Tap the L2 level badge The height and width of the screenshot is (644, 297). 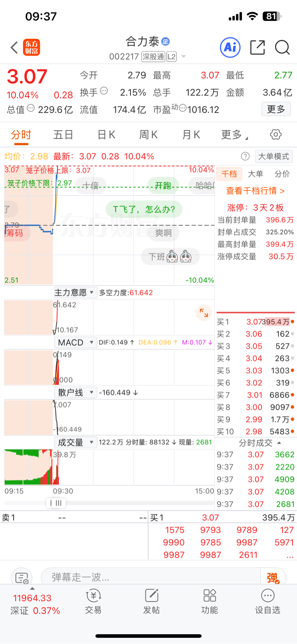point(171,57)
